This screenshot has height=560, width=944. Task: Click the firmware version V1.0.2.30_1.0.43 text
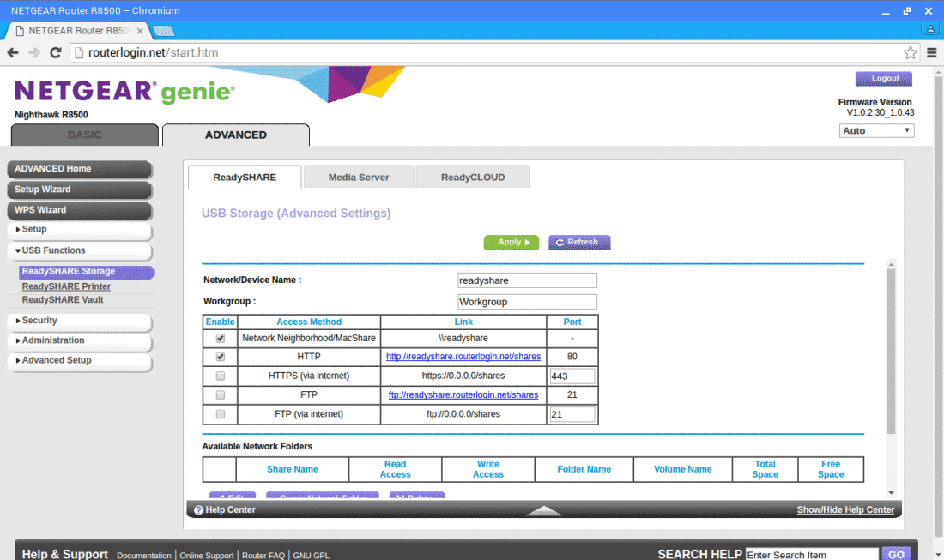click(x=880, y=112)
